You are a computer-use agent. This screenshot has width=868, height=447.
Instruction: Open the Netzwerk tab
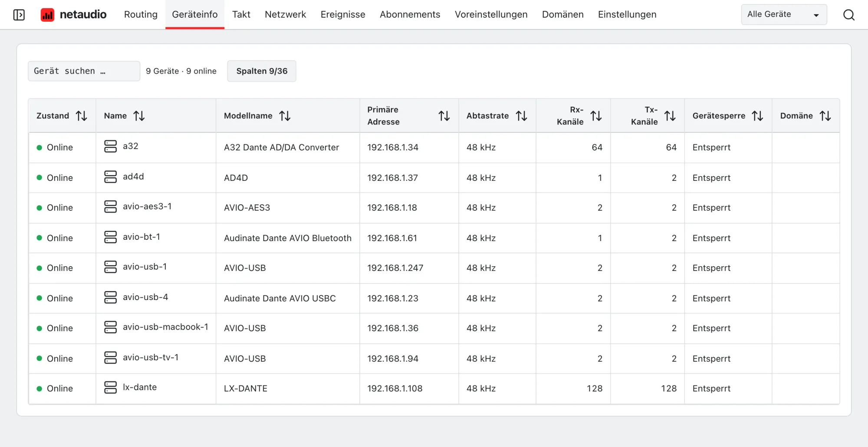pyautogui.click(x=285, y=15)
